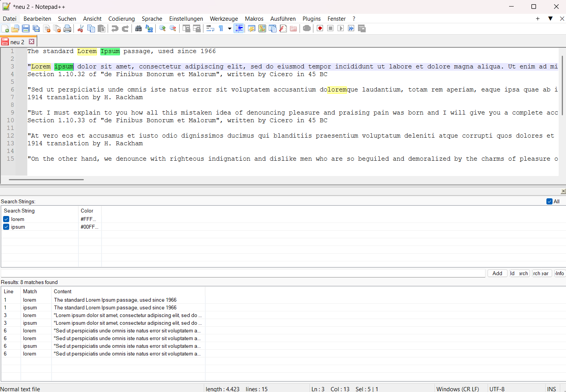Click save recorded macro icon
Viewport: 566px width, 392px height.
362,28
